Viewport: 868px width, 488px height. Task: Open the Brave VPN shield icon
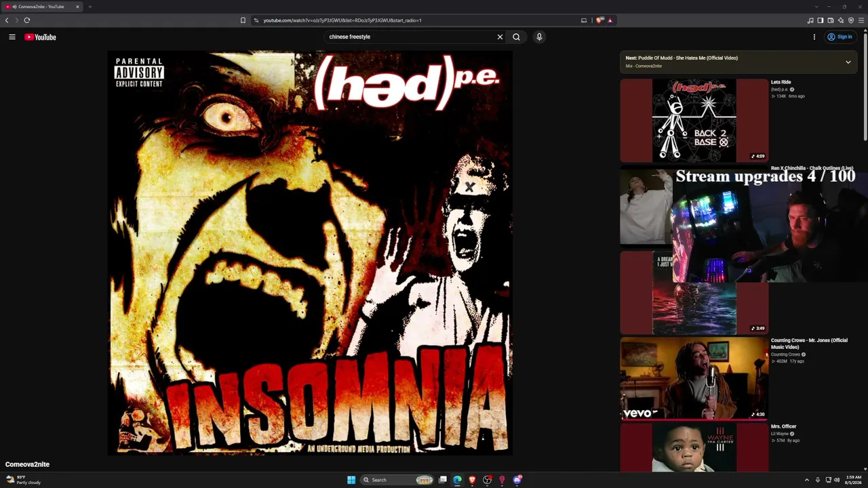pyautogui.click(x=851, y=20)
